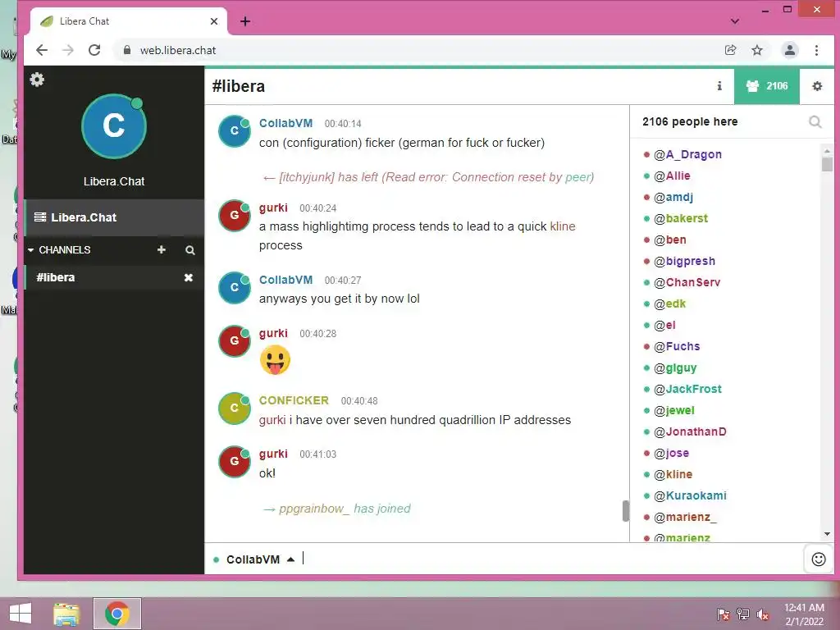Open the emoji picker smiley button
The width and height of the screenshot is (840, 630).
819,559
